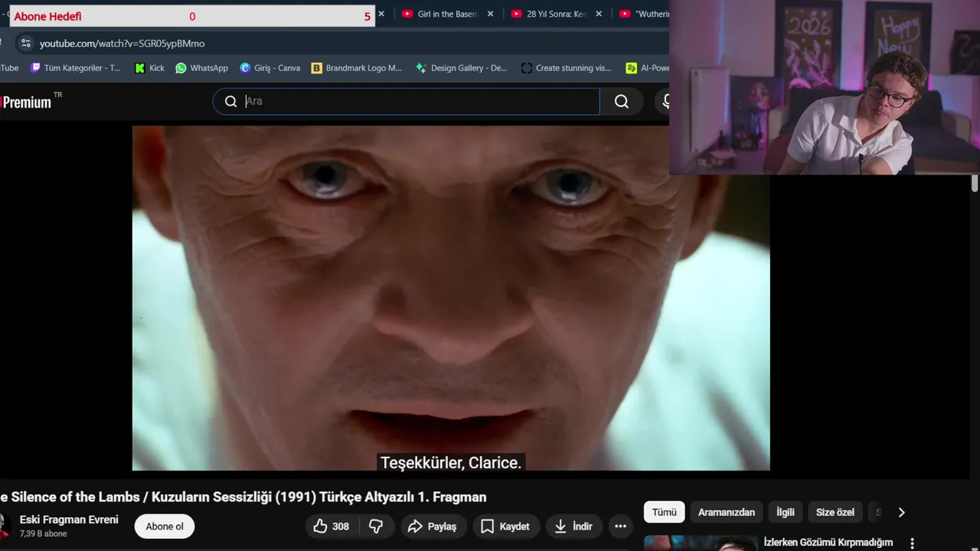Select the Aramanızdan filter chip
Screen dimensions: 980x551
click(x=727, y=512)
